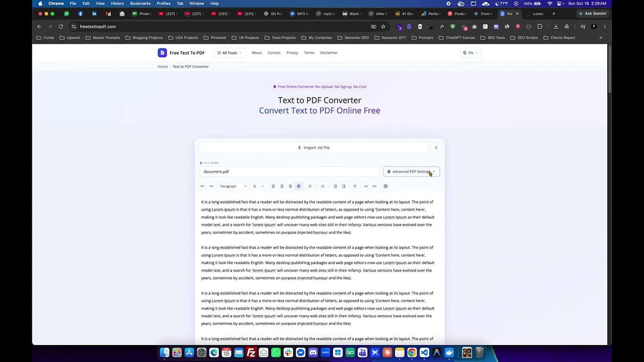Open the Funds bookmarks folder
The image size is (644, 362).
(x=45, y=38)
